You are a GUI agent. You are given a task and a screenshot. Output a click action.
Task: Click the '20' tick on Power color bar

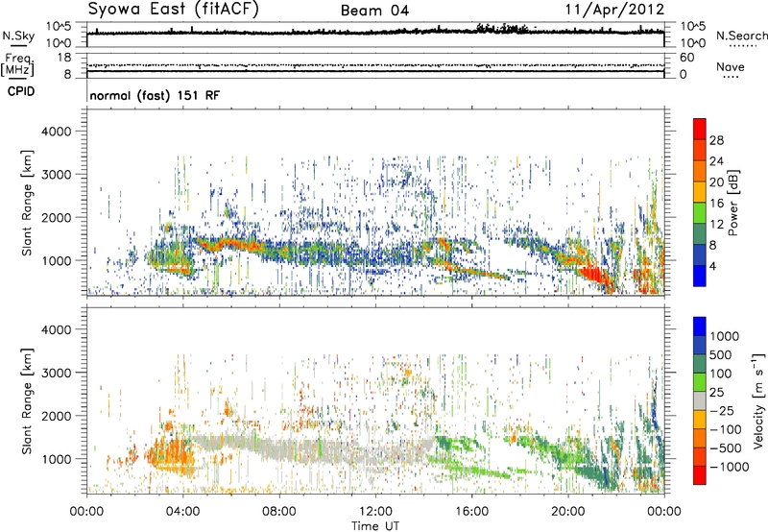click(x=716, y=182)
